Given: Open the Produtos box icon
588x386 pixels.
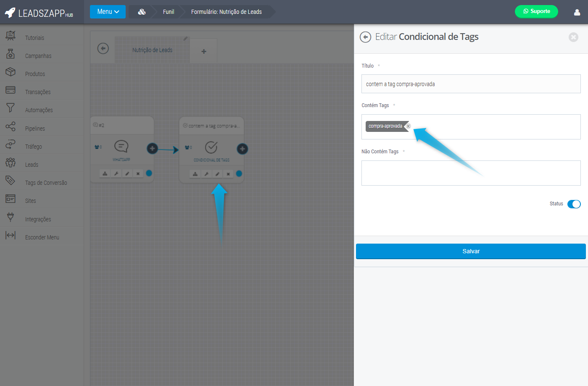Looking at the screenshot, I should click(11, 72).
